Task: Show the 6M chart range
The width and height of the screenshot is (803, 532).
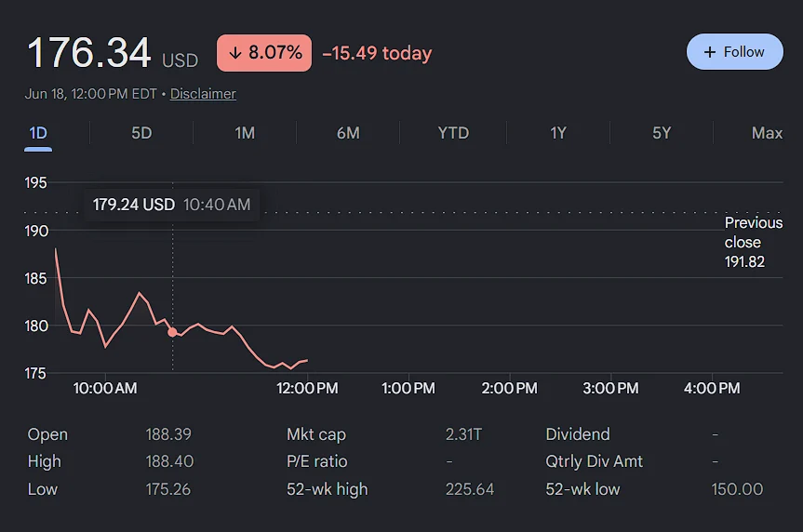Action: (x=348, y=133)
